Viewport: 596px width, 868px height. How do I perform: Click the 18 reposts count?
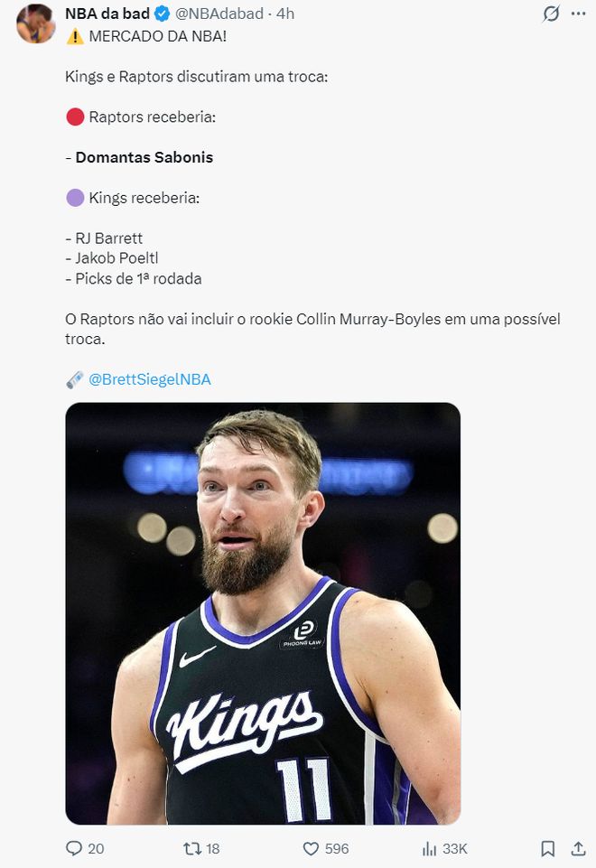coord(213,848)
